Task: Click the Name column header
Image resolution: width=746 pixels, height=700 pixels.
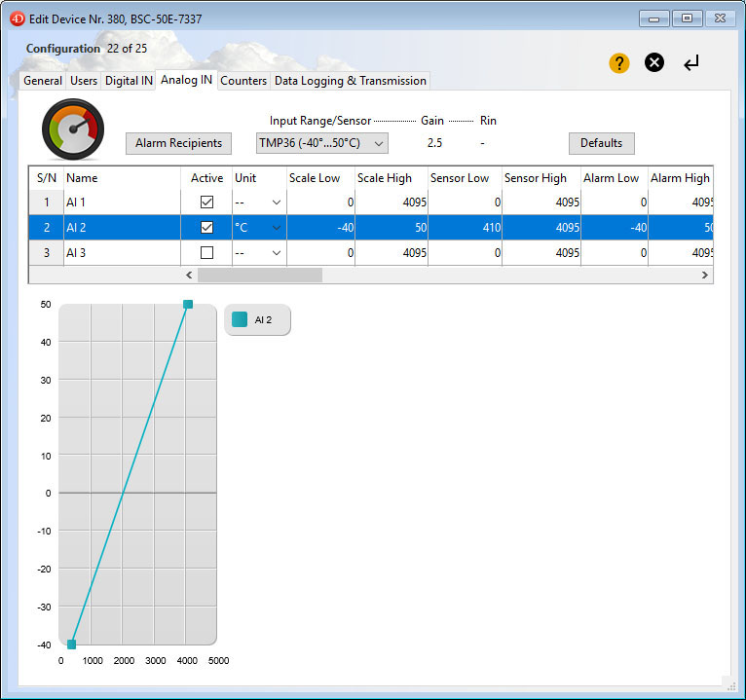Action: tap(123, 178)
